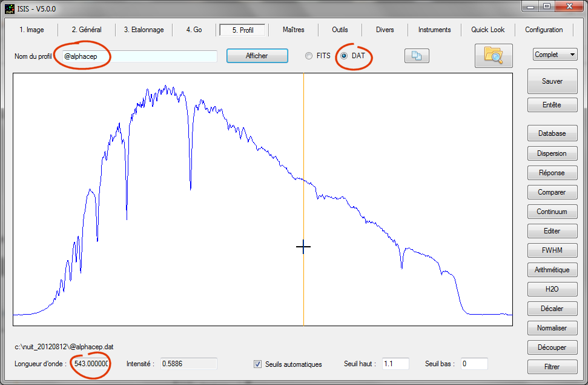Click the Normaliser button
Viewport: 588px width, 385px height.
click(x=552, y=328)
